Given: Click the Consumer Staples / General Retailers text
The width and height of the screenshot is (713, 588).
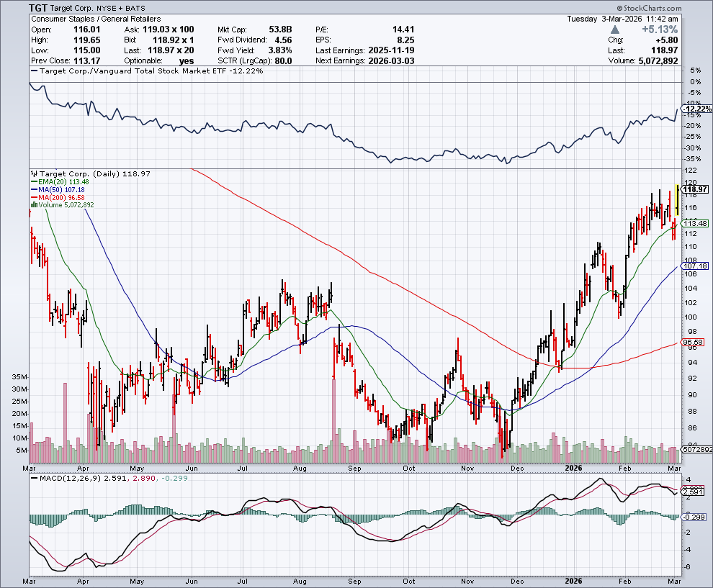Looking at the screenshot, I should [96, 19].
